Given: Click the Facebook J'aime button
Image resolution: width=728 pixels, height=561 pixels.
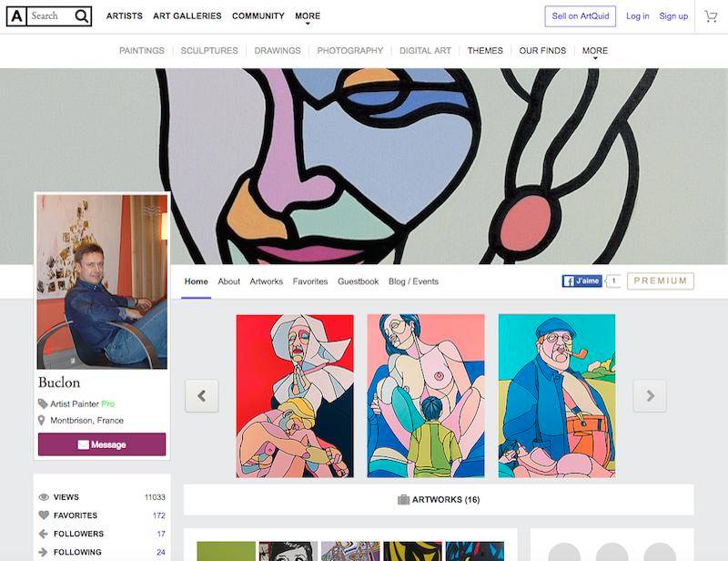Looking at the screenshot, I should coord(581,281).
